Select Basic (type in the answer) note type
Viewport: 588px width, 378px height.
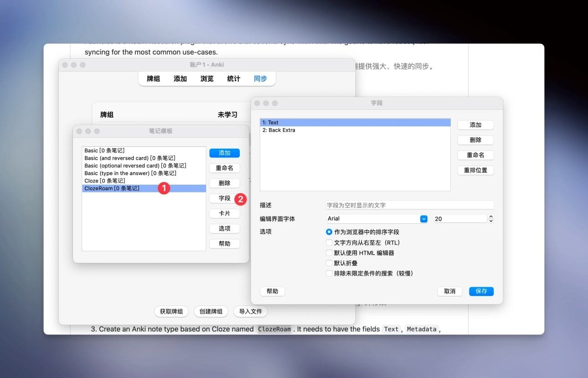click(x=130, y=173)
